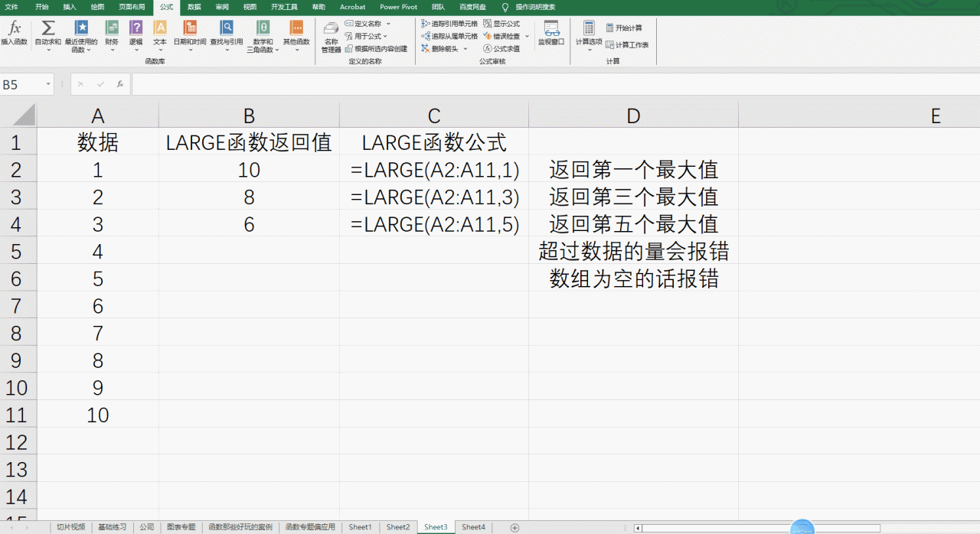Select cell A1 labeled 数据
Image resolution: width=980 pixels, height=534 pixels.
point(98,142)
